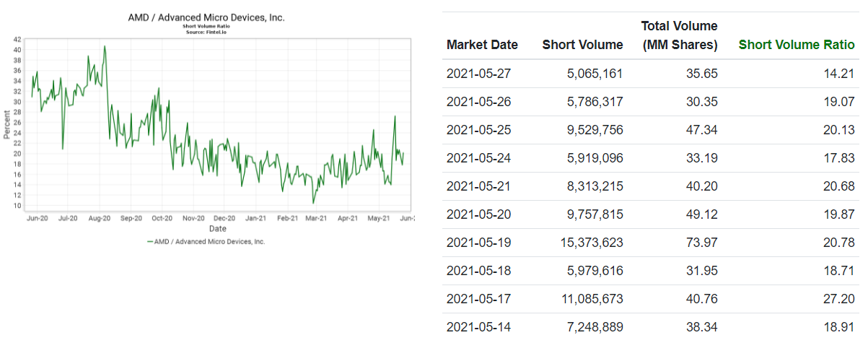Screen dimensions: 868x343
Task: Sort by the Market Date column header
Action: 482,45
